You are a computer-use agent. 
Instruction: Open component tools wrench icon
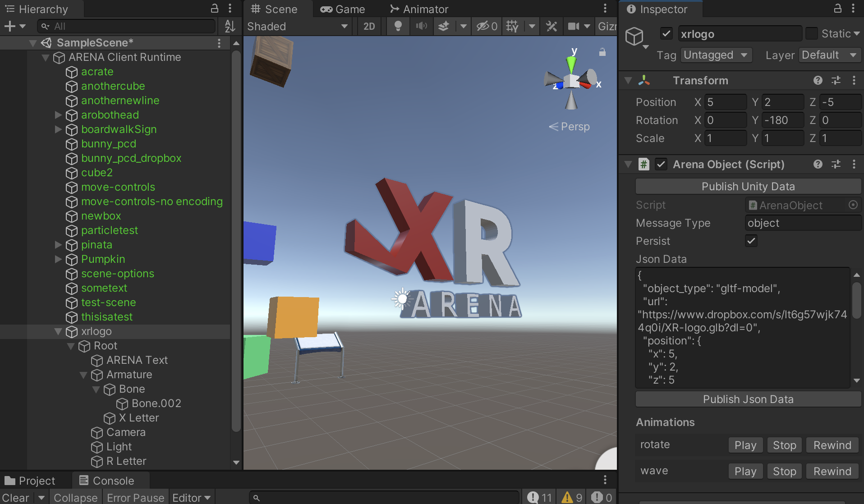551,26
